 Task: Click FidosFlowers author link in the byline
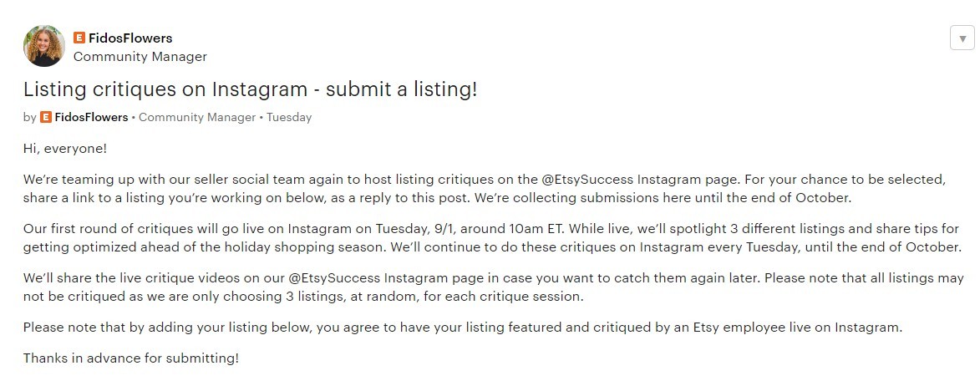[91, 118]
